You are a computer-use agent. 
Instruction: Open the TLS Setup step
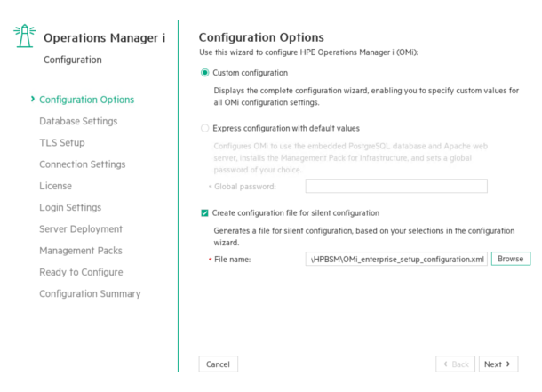click(62, 142)
